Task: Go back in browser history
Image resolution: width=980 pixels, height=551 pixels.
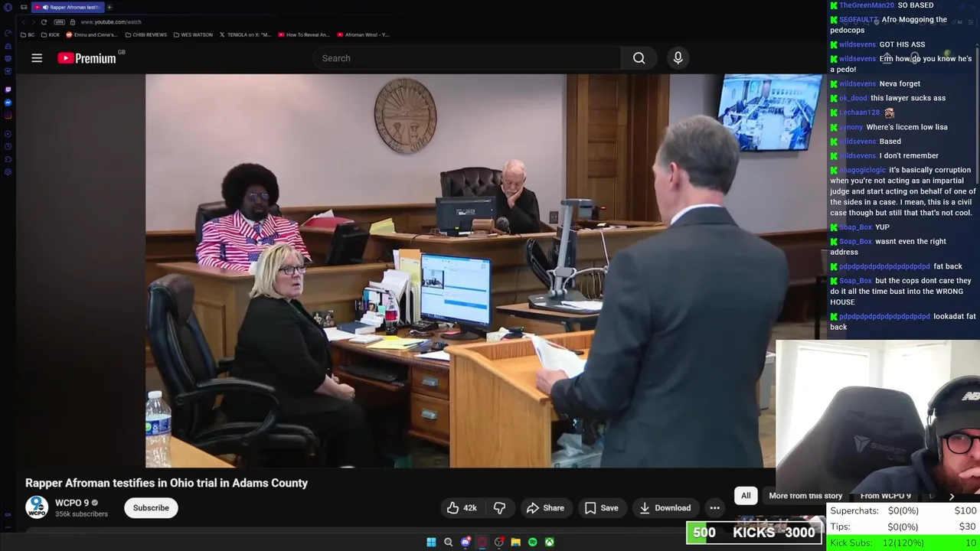Action: [x=22, y=22]
